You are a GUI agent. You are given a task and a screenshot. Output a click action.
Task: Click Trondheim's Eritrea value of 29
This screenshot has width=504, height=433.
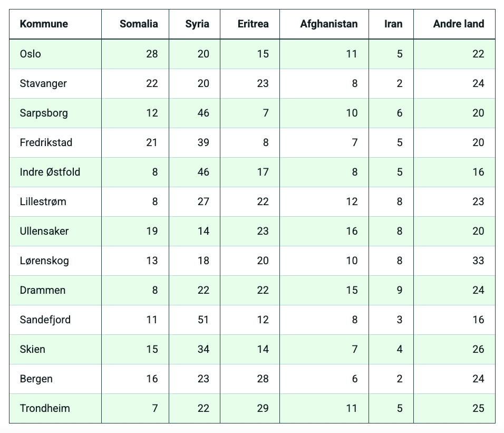click(263, 408)
